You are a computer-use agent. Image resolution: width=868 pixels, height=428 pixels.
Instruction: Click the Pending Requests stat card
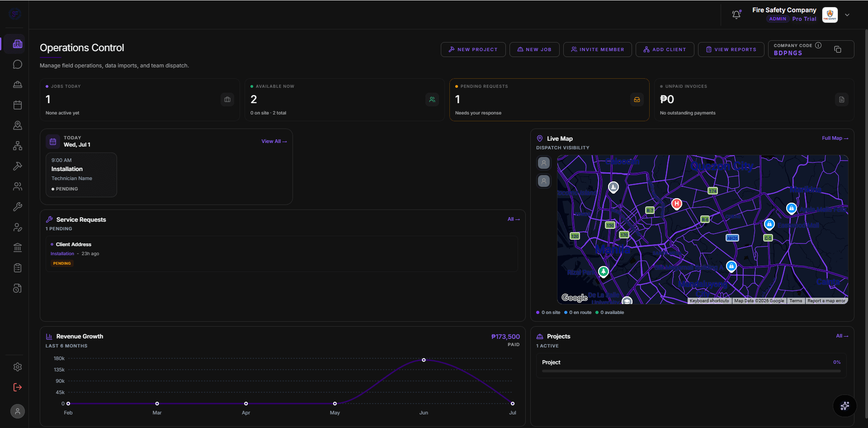(549, 100)
